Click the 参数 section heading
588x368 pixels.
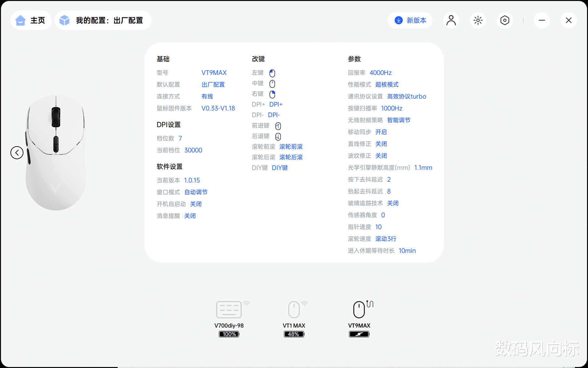coord(354,59)
